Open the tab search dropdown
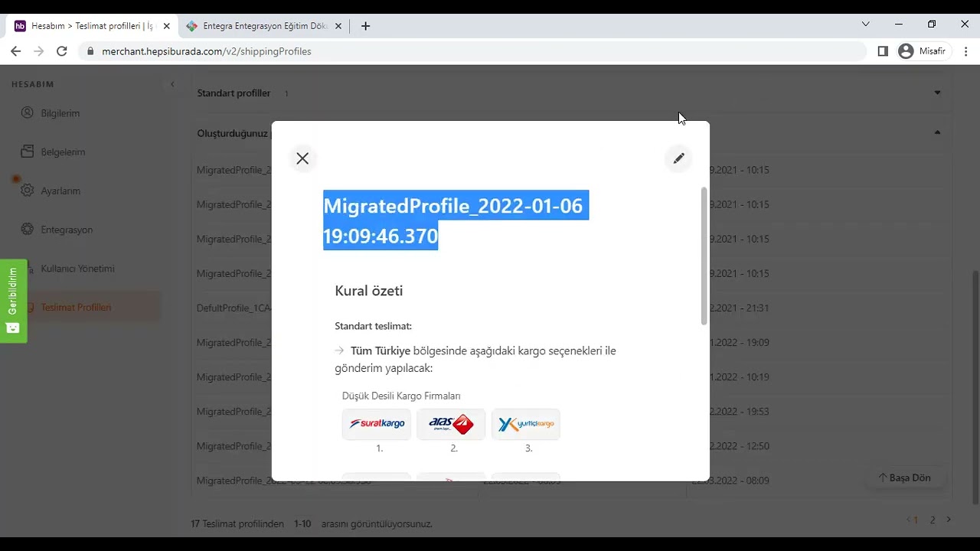The height and width of the screenshot is (551, 980). pos(865,24)
